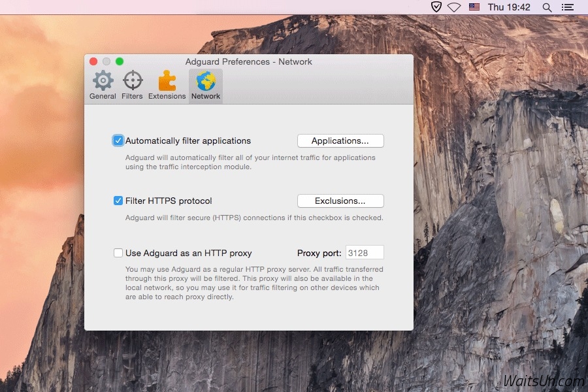Enable Use Adguard as an HTTP proxy

click(118, 253)
